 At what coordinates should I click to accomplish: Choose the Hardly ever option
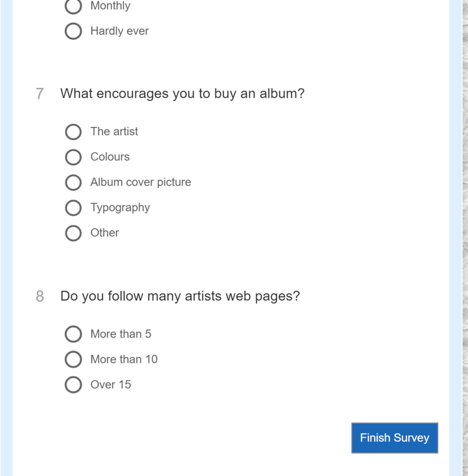[73, 31]
